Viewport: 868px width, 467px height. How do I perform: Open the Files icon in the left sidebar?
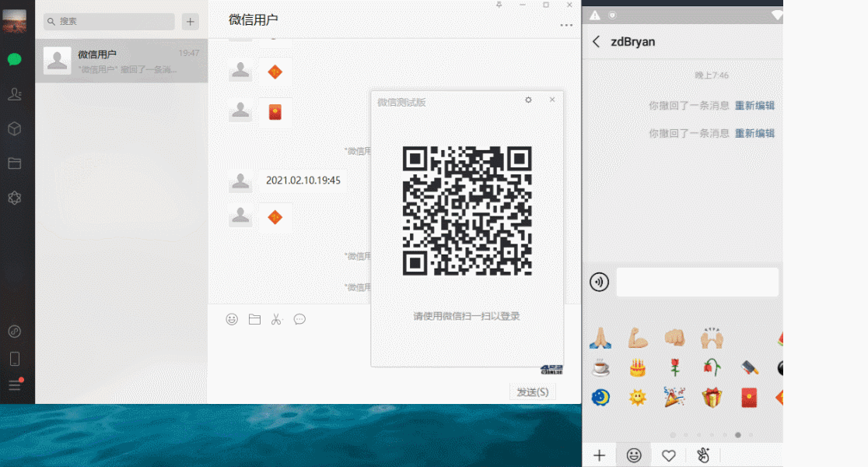[15, 163]
